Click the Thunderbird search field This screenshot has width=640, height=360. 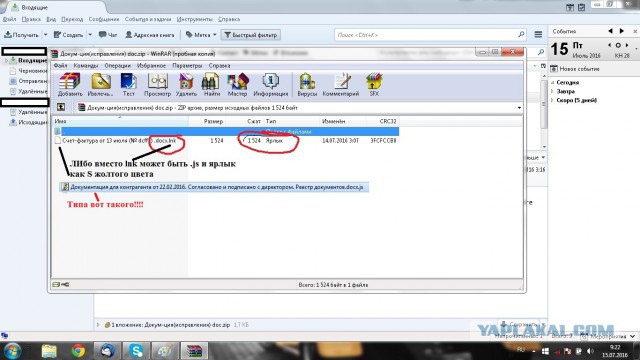pyautogui.click(x=429, y=35)
